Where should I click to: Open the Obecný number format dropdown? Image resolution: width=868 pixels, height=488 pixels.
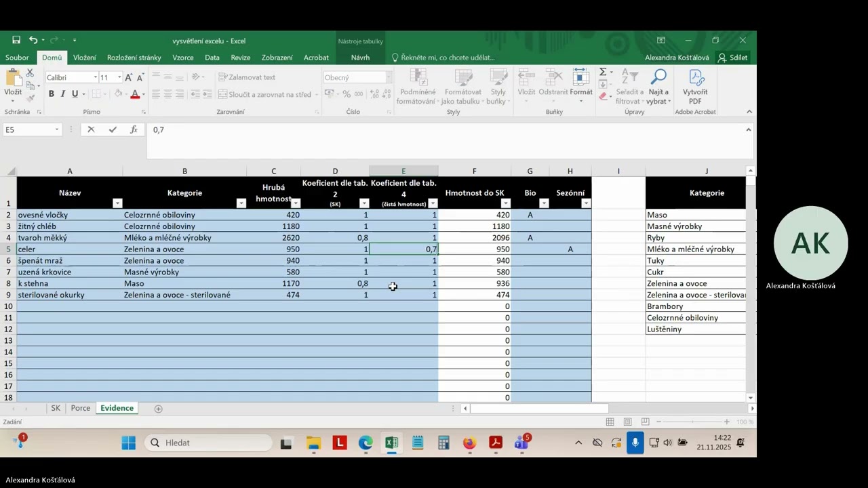(389, 77)
